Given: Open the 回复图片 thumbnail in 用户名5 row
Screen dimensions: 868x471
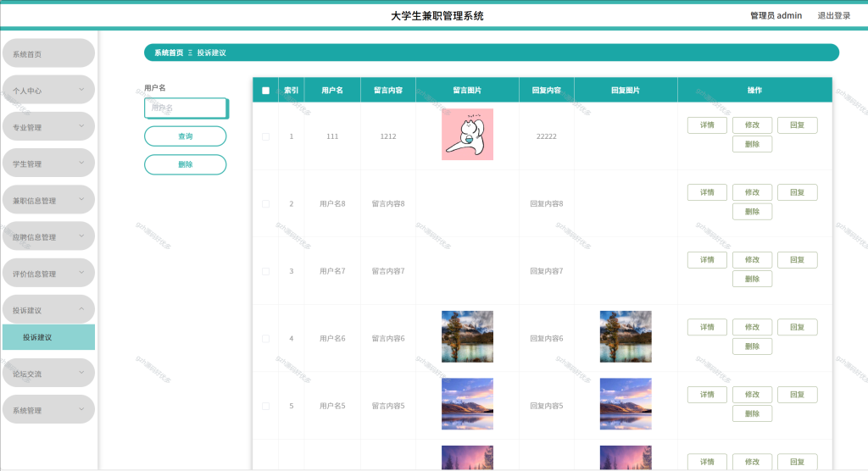Looking at the screenshot, I should tap(626, 404).
